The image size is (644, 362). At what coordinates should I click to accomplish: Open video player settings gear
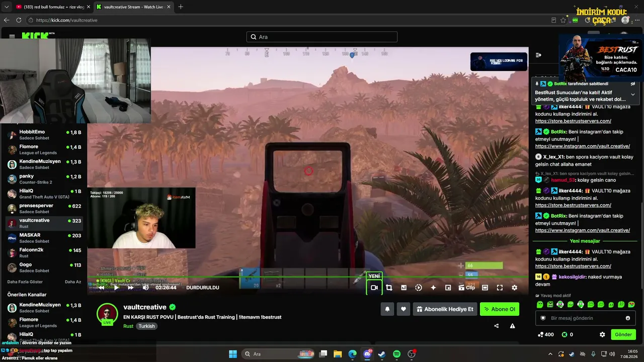tap(514, 288)
